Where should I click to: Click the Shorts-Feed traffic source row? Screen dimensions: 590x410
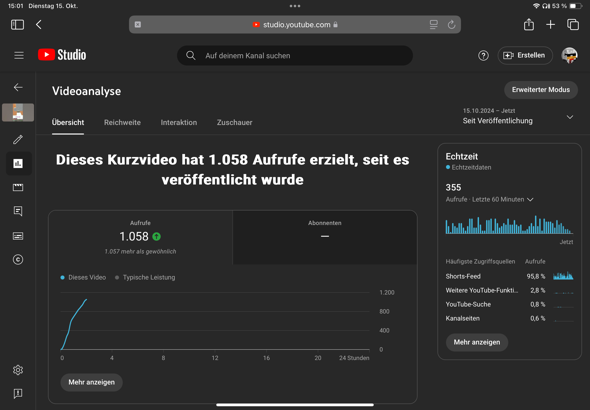click(509, 276)
